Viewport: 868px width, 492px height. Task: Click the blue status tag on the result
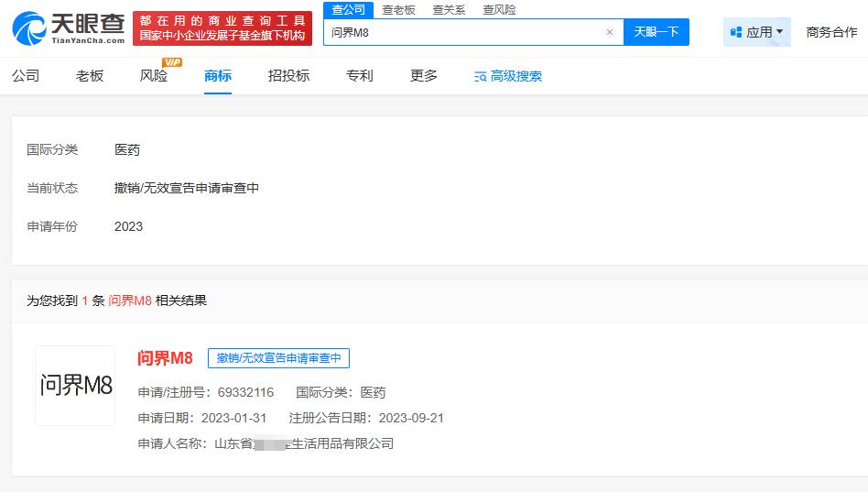click(x=278, y=358)
